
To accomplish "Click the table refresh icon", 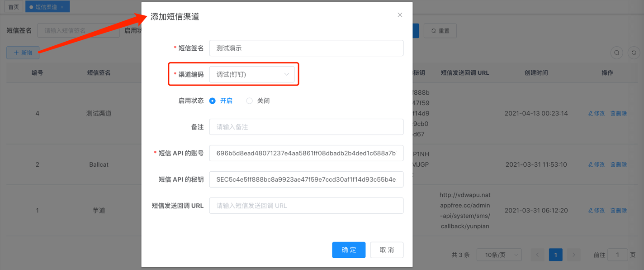I will [634, 53].
